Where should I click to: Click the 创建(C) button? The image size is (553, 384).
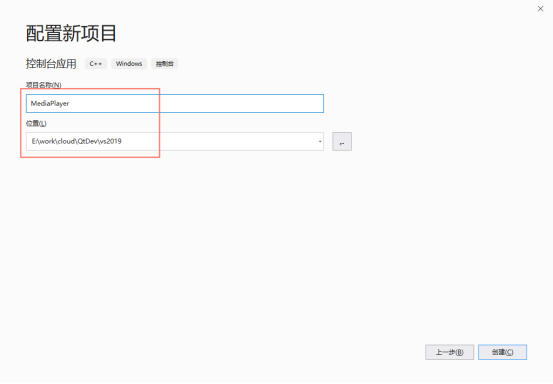coord(502,352)
